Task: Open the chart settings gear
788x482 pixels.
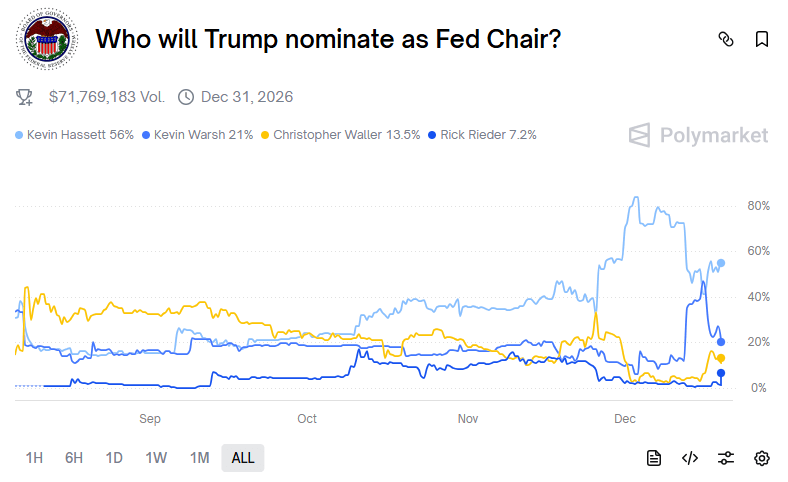Action: [x=762, y=458]
